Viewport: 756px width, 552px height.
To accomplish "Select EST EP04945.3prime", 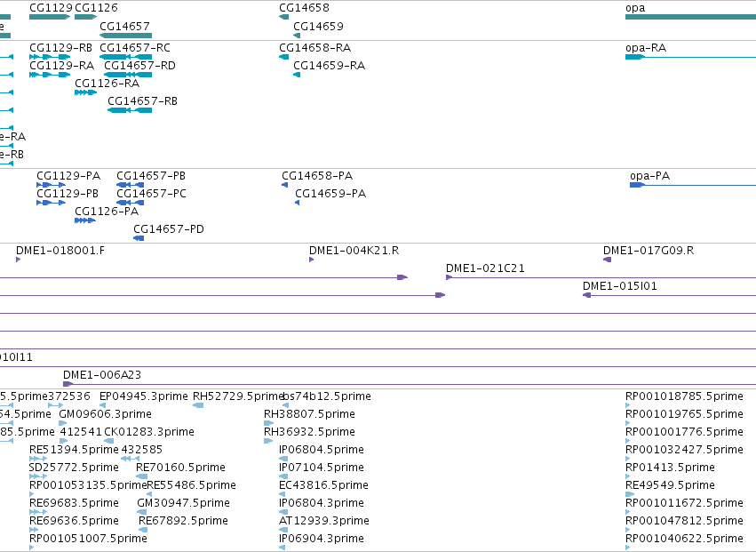I will coord(144,396).
